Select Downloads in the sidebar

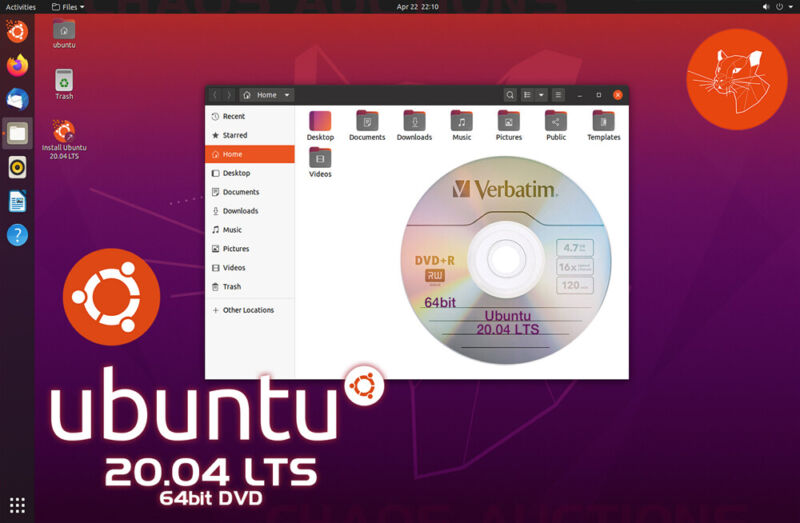pos(250,211)
